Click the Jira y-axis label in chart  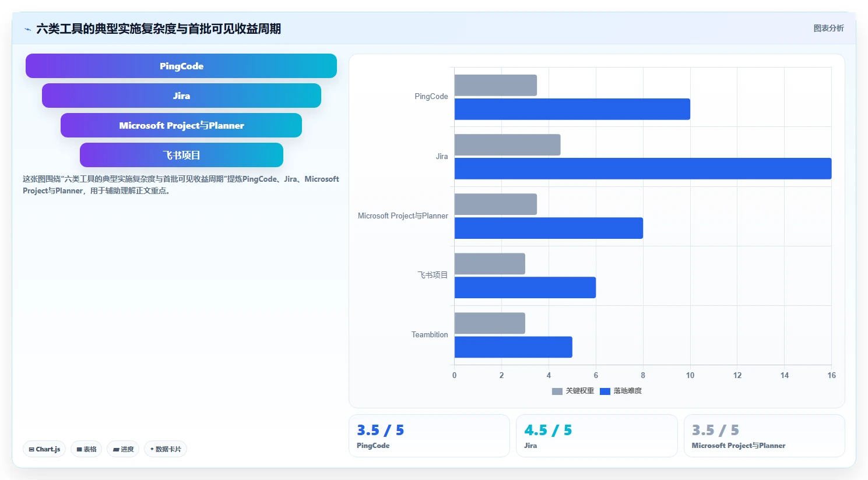pyautogui.click(x=442, y=156)
